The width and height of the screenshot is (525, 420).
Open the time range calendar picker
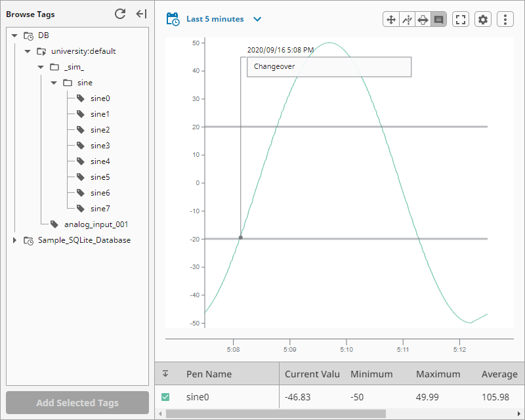(172, 19)
